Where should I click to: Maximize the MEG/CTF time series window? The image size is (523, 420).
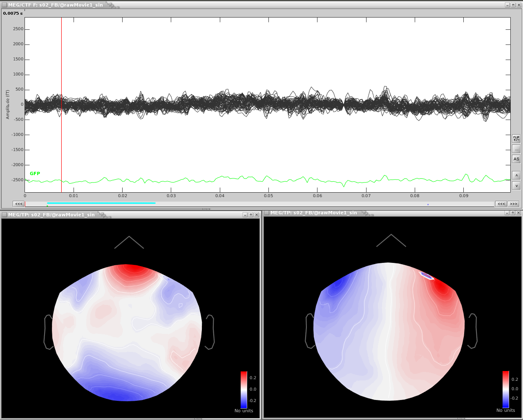(x=513, y=5)
